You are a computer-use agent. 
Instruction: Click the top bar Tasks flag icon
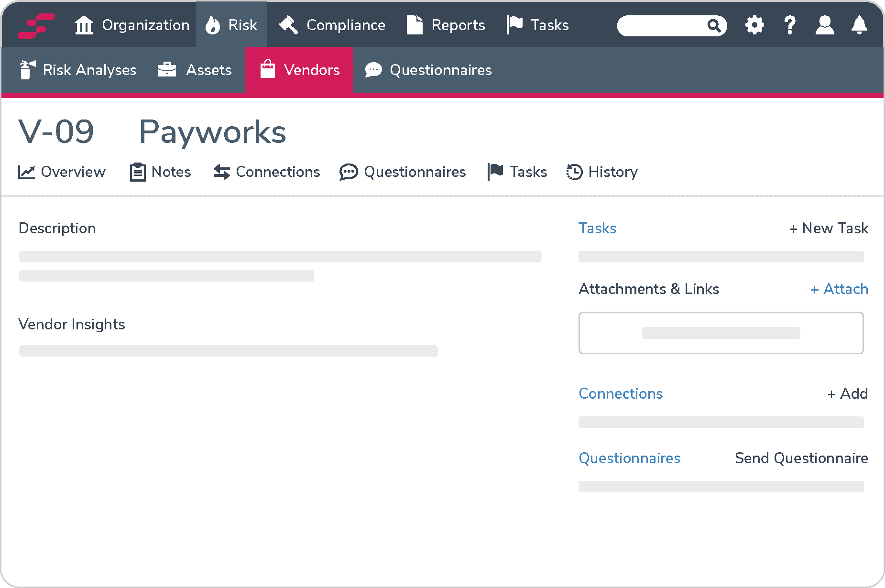pyautogui.click(x=514, y=25)
